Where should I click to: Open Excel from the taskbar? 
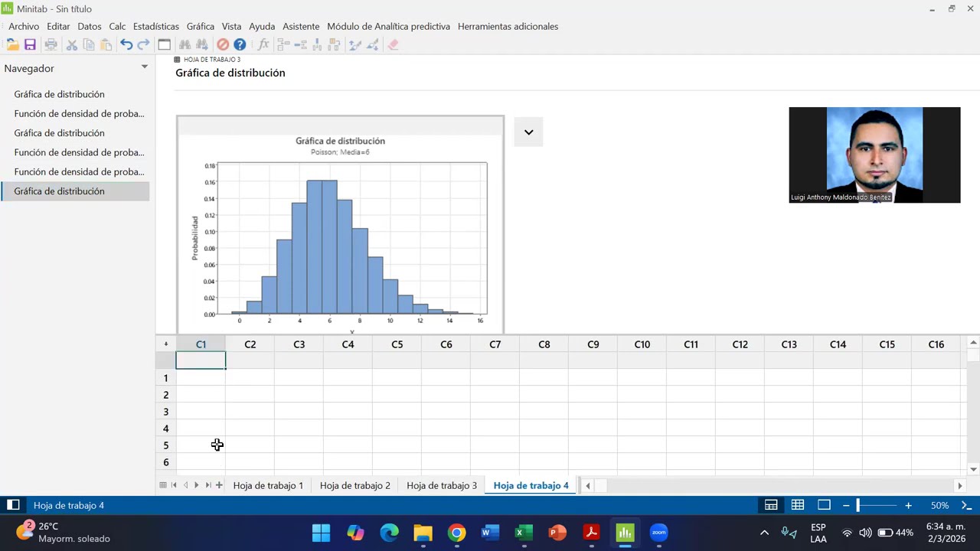[524, 533]
